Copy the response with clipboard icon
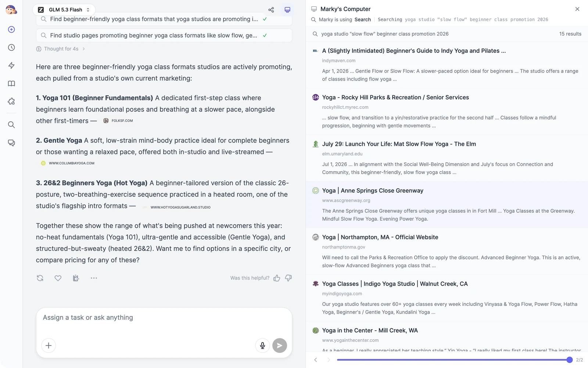This screenshot has height=368, width=588. coord(76,278)
